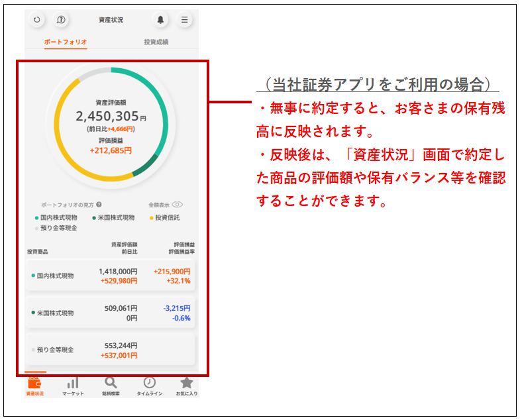Click the ポートフォリオの見方 label
Image resolution: width=520 pixels, height=420 pixels.
[x=68, y=205]
